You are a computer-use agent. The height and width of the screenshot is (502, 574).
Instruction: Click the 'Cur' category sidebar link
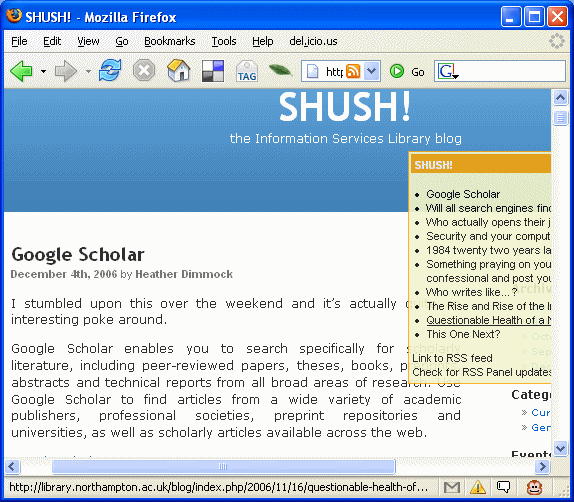540,413
